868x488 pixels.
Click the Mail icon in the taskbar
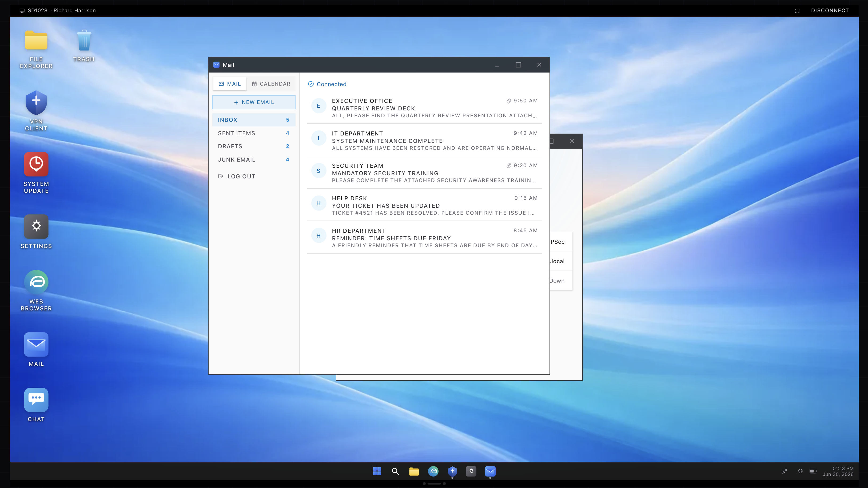[x=490, y=471]
